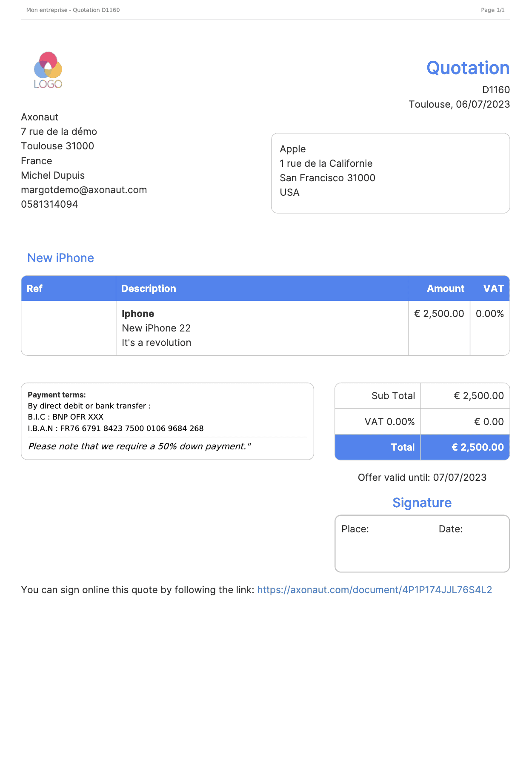Select the quotation number D1160
The width and height of the screenshot is (532, 760).
click(x=495, y=90)
